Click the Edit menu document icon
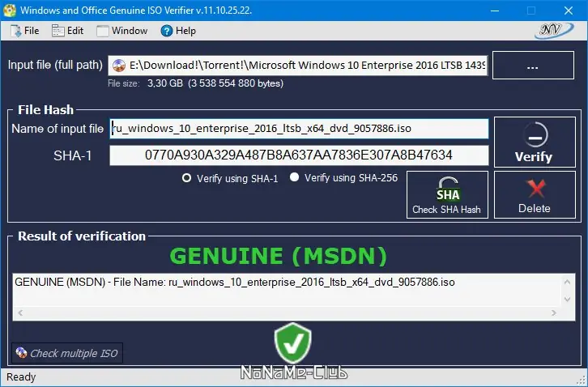Screen dimensions: 588x387 pyautogui.click(x=58, y=31)
